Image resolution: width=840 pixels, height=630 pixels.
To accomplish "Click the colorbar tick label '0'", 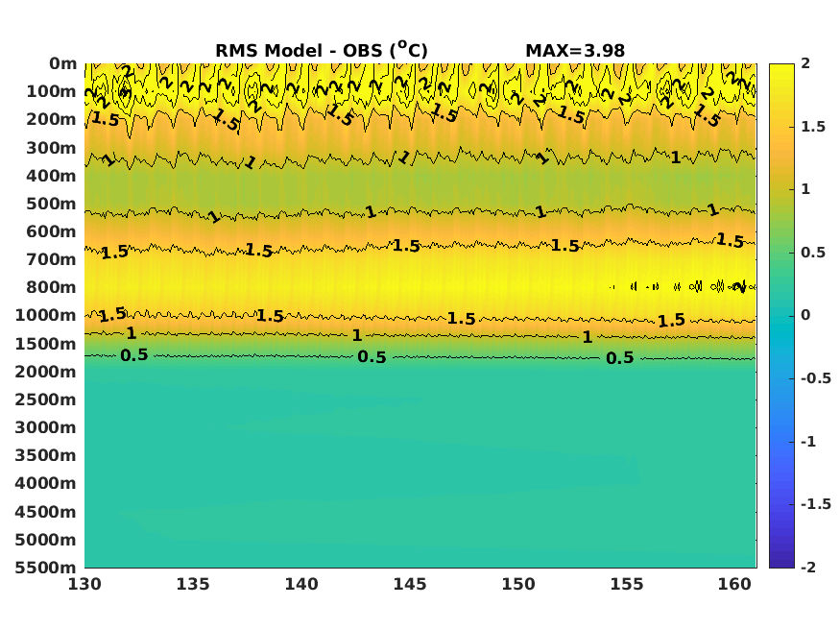I will [x=805, y=315].
